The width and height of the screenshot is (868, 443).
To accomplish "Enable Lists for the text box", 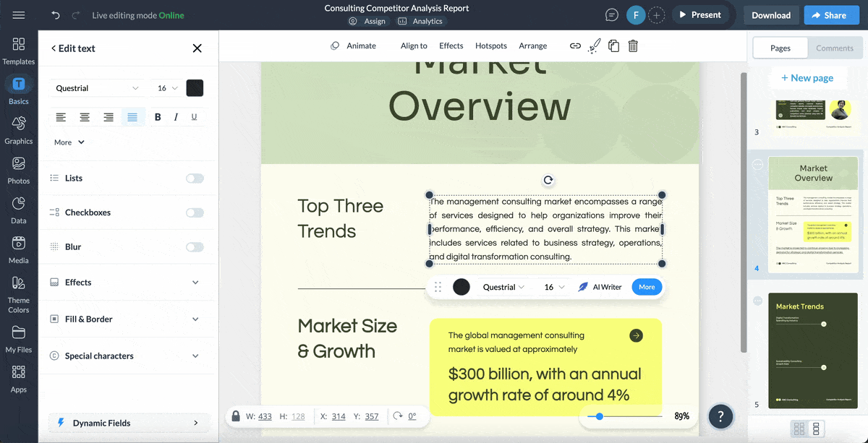I will 194,178.
